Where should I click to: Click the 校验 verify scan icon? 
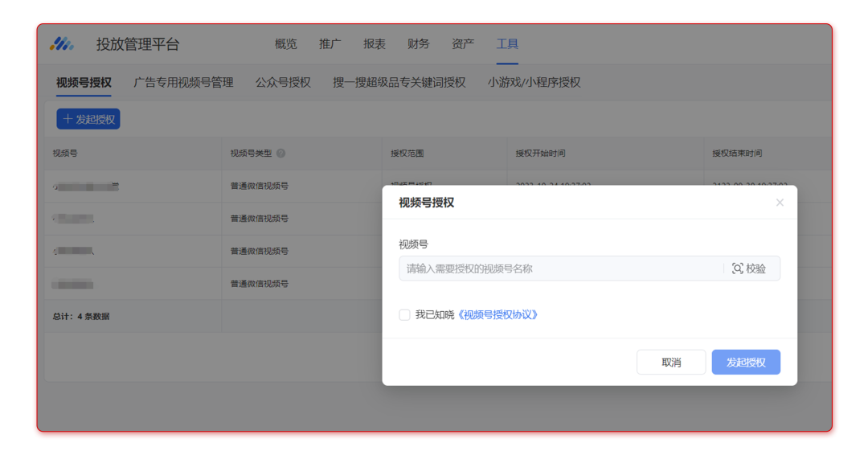(x=738, y=268)
